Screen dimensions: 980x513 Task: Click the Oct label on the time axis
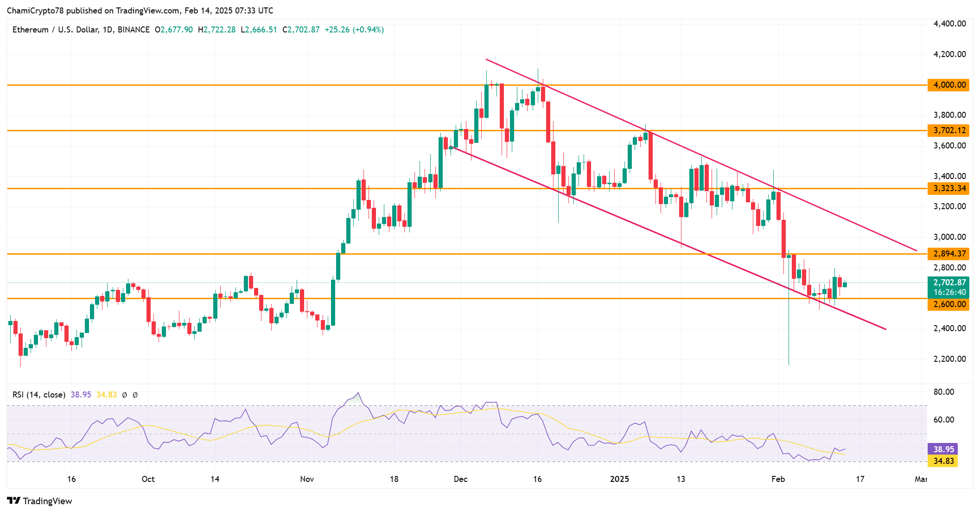point(148,479)
